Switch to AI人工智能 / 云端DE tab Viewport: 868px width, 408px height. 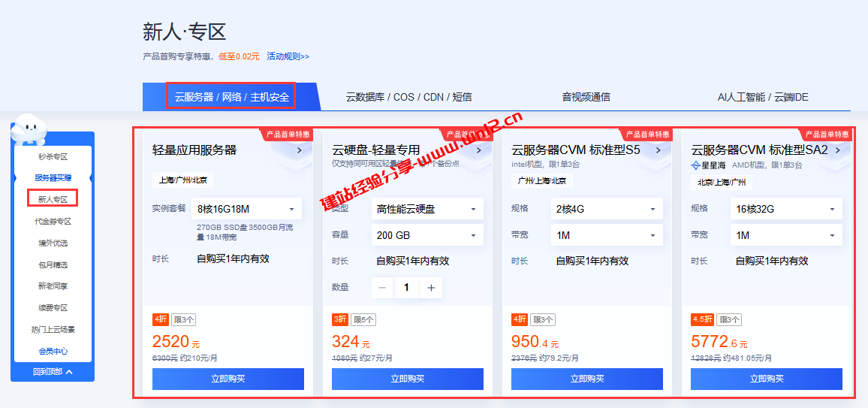pos(763,97)
